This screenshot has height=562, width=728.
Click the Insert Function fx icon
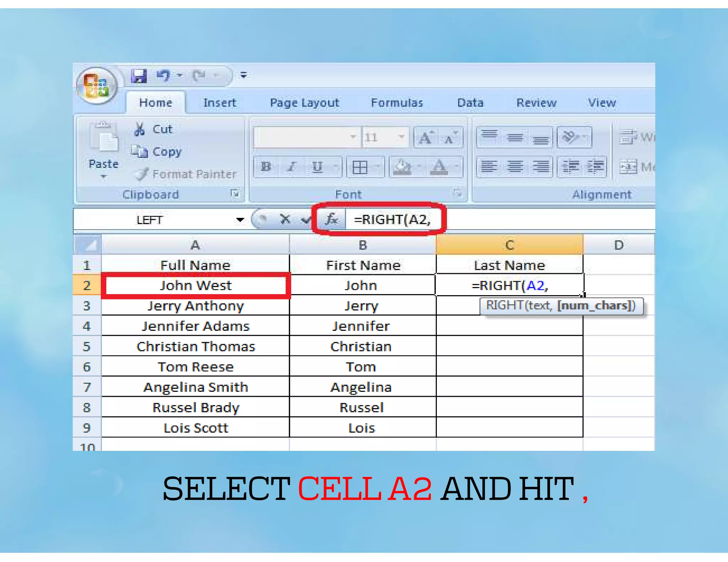[x=331, y=219]
